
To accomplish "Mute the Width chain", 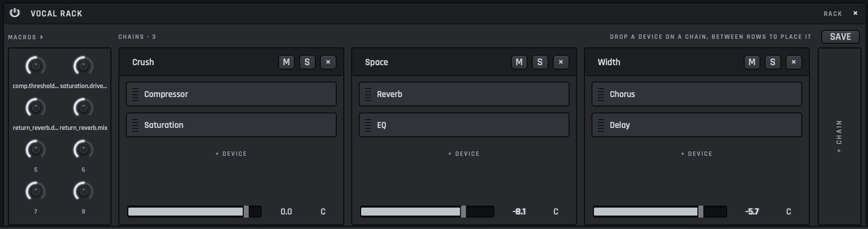I will tap(752, 62).
